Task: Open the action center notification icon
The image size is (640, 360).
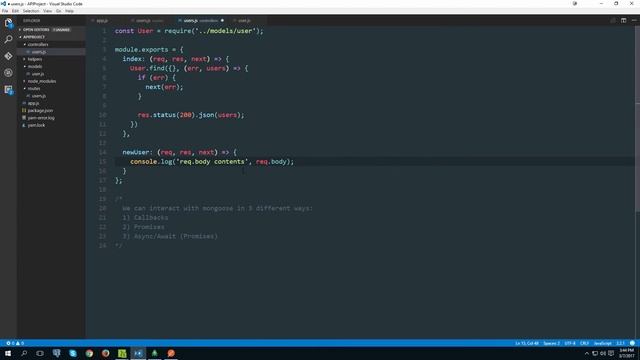Action: 611,353
